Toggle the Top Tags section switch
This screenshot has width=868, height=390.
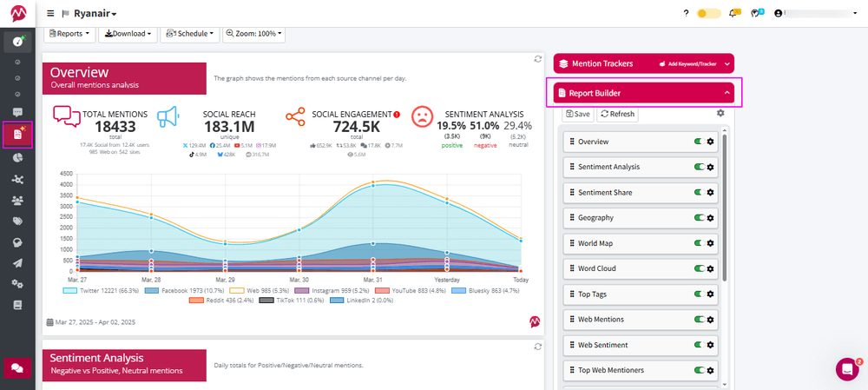click(x=700, y=294)
